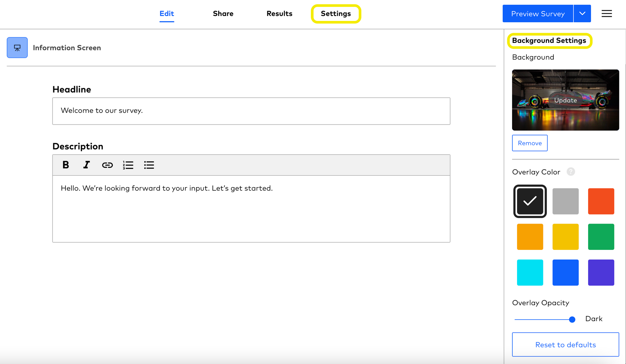
Task: Click the Hyperlink insert icon
Action: (107, 165)
